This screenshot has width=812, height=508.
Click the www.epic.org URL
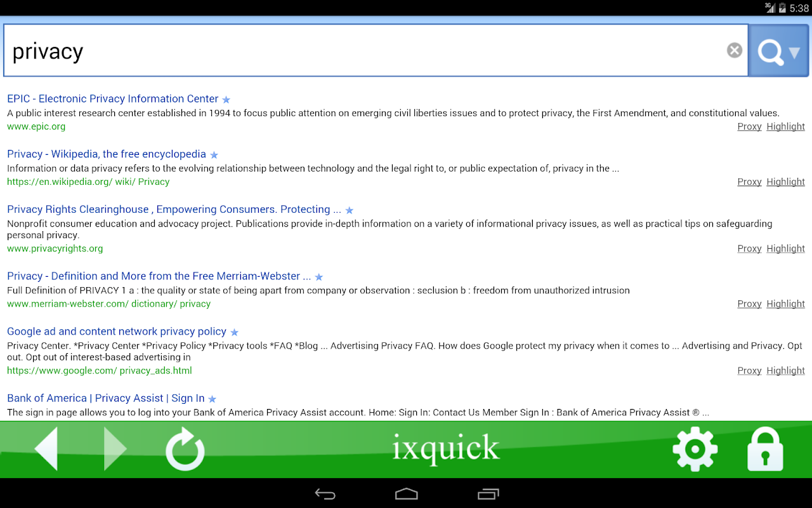tap(36, 126)
